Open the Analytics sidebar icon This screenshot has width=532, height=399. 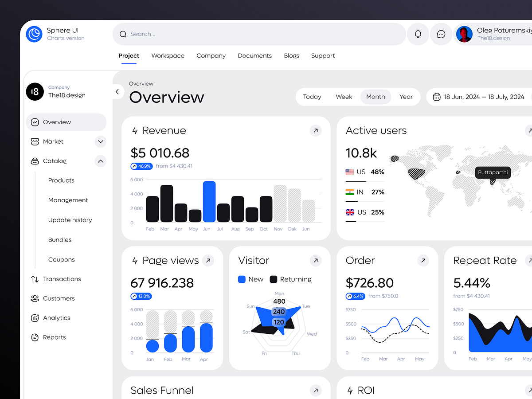click(35, 318)
